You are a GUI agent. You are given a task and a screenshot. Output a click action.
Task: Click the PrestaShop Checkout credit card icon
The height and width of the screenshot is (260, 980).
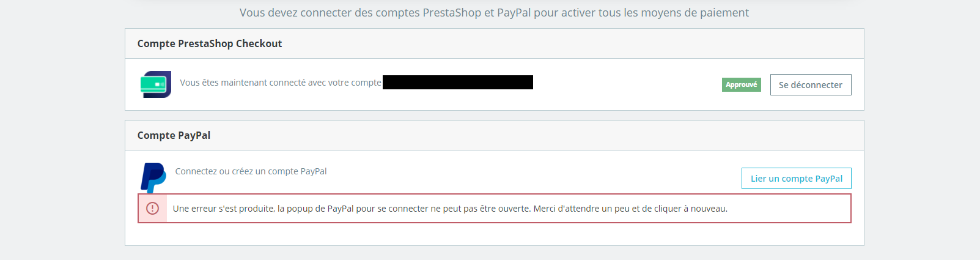coord(155,84)
